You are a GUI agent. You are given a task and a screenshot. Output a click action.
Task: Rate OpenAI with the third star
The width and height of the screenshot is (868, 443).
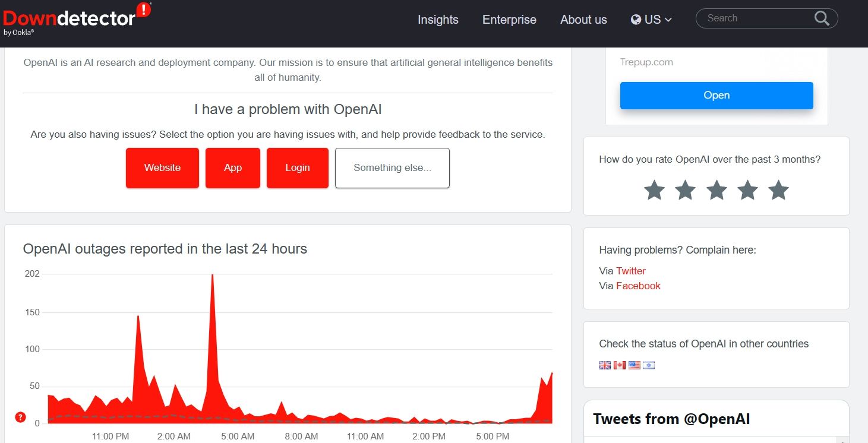coord(717,191)
